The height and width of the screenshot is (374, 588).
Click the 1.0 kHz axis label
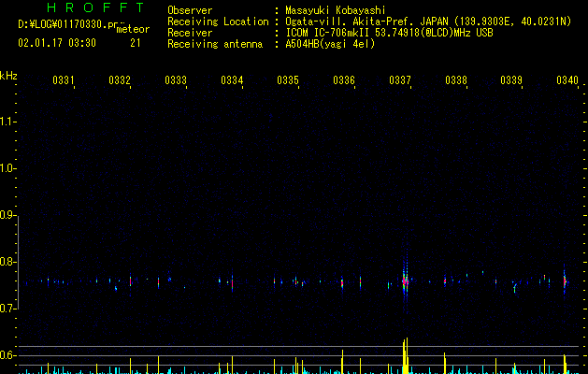point(8,168)
